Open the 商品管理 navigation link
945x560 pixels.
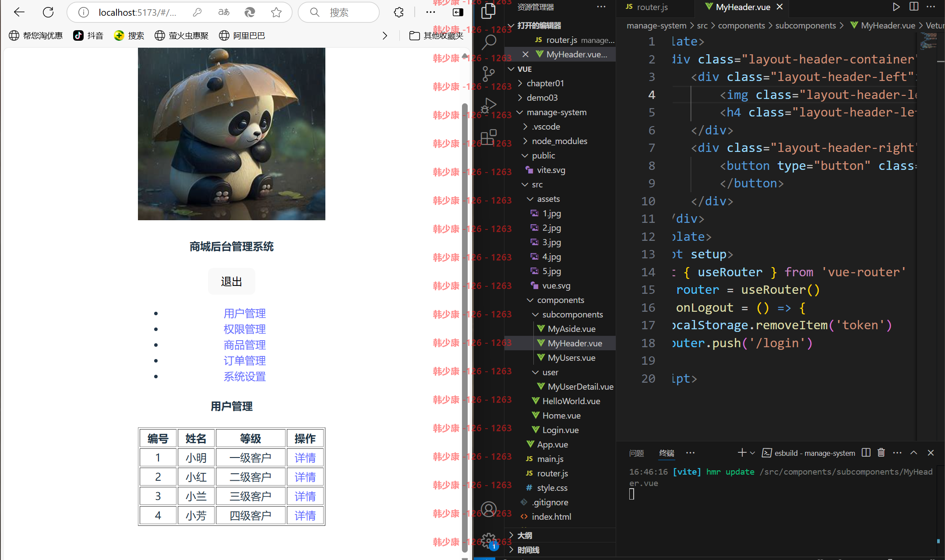click(244, 345)
